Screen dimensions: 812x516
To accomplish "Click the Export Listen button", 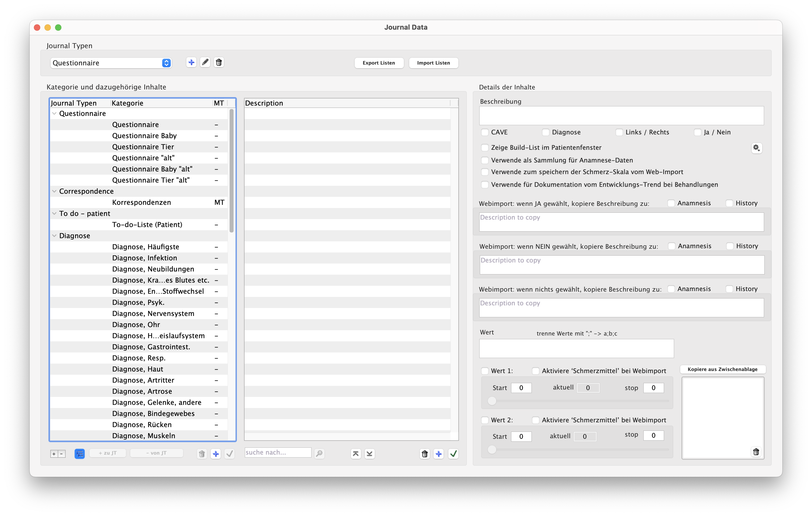I will tap(379, 63).
